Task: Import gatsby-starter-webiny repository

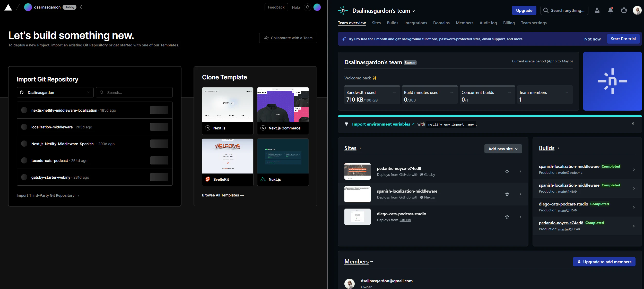Action: (x=159, y=177)
